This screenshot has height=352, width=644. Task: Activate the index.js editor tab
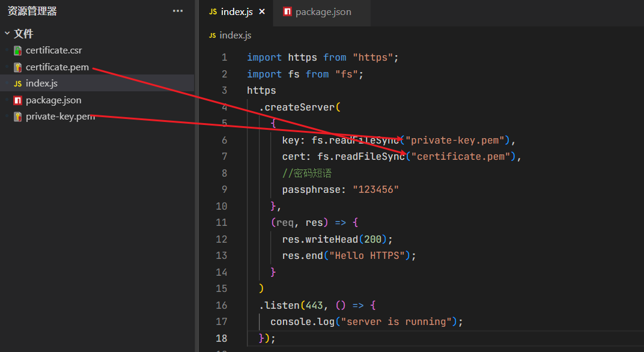[x=236, y=12]
